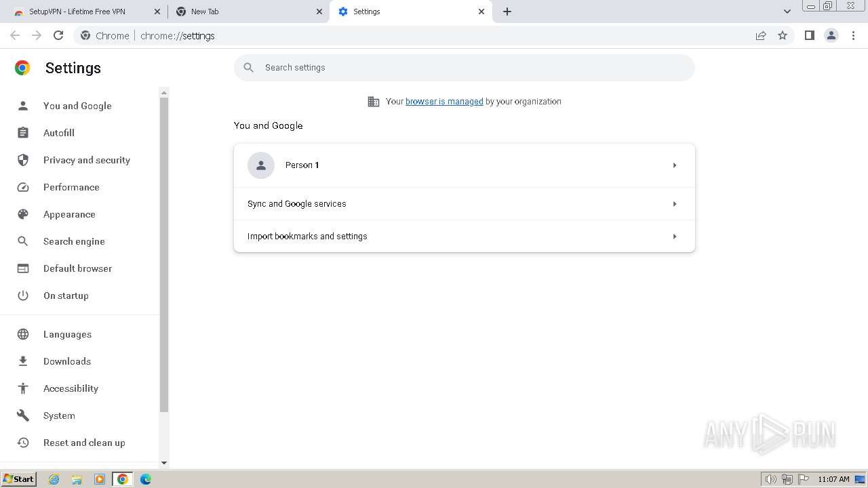Focus the Search settings field
This screenshot has width=868, height=488.
coord(465,68)
